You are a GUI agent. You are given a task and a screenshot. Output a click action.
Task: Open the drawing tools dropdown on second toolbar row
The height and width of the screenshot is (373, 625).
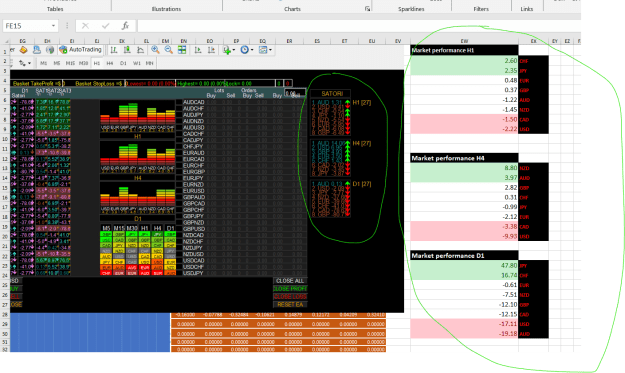coord(29,63)
